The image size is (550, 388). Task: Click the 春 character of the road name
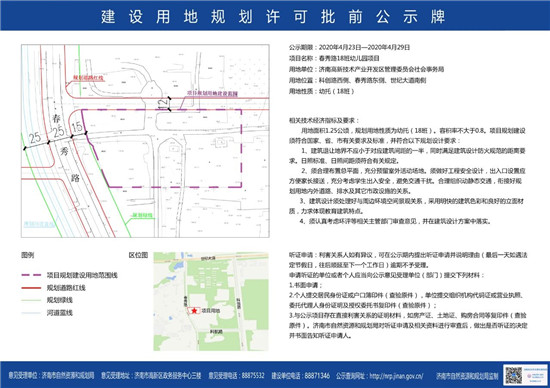pos(56,119)
